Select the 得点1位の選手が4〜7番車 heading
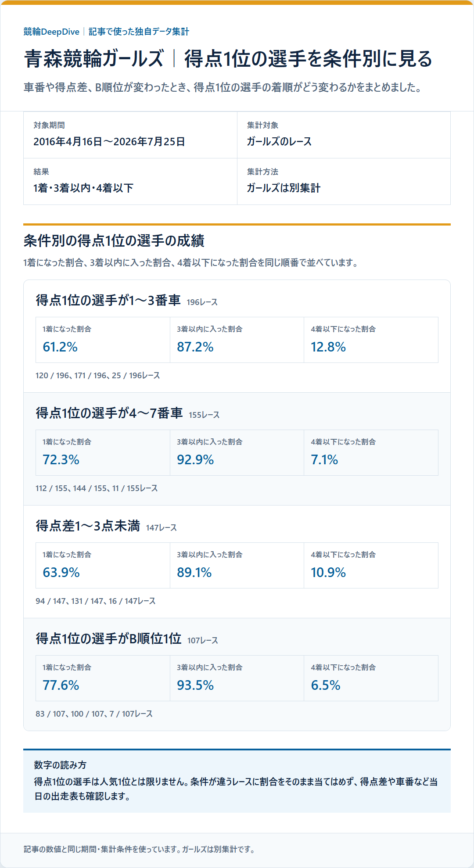Viewport: 474px width, 868px height. click(109, 413)
